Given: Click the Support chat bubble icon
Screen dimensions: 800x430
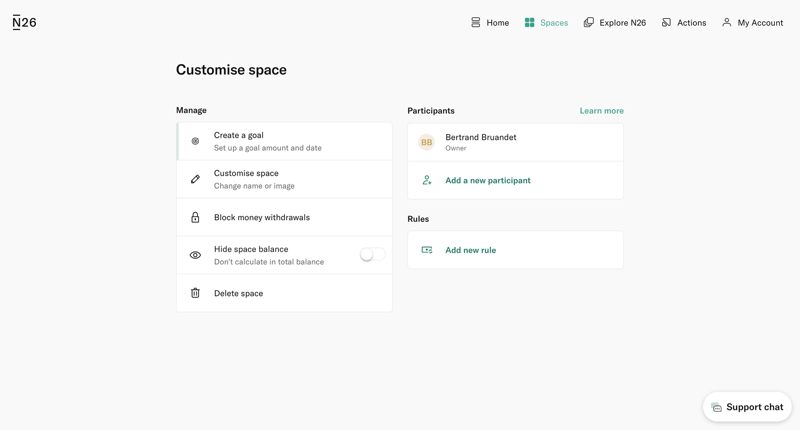Looking at the screenshot, I should (x=717, y=407).
